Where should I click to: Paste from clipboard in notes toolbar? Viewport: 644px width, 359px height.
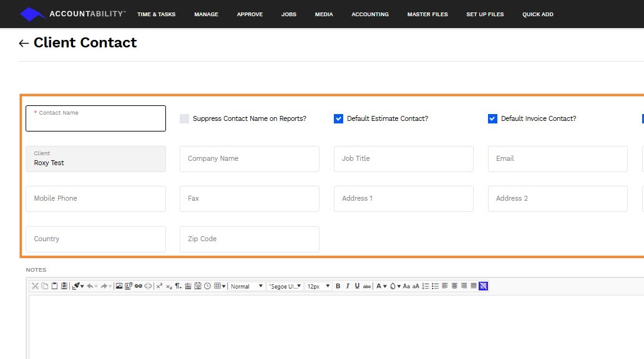[x=55, y=286]
